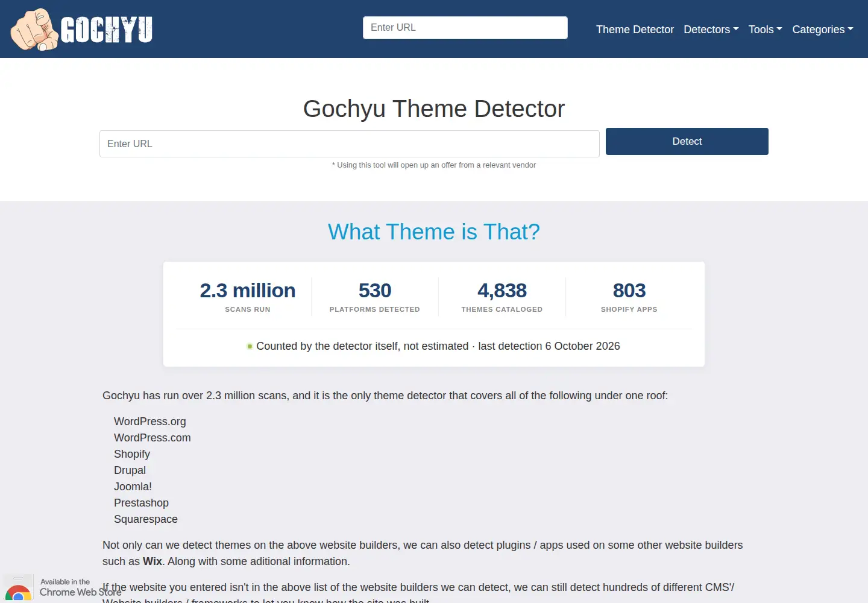This screenshot has height=603, width=868.
Task: Select the 'Joomla!' list item
Action: tap(133, 487)
